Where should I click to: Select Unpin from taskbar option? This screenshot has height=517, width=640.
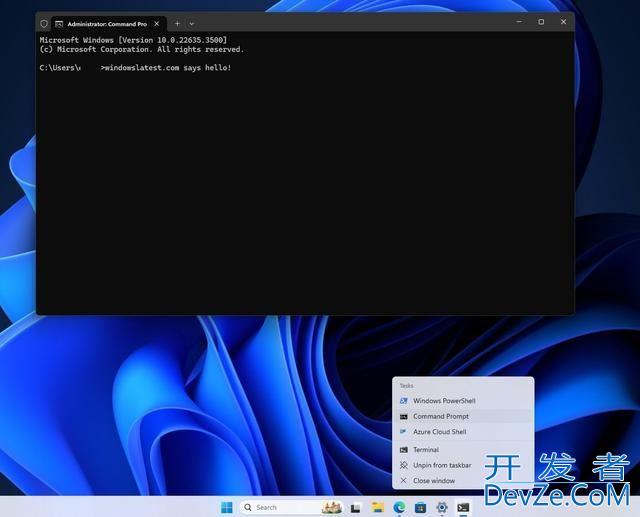click(463, 465)
